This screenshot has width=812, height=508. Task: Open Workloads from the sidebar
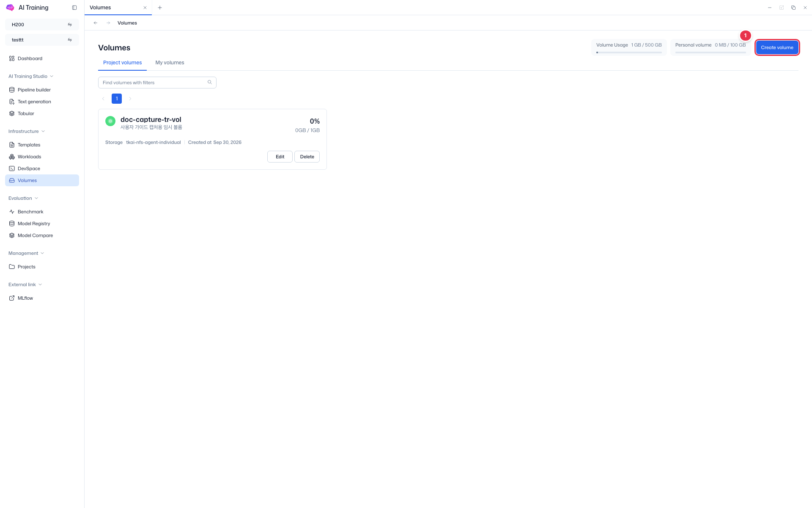(42, 157)
